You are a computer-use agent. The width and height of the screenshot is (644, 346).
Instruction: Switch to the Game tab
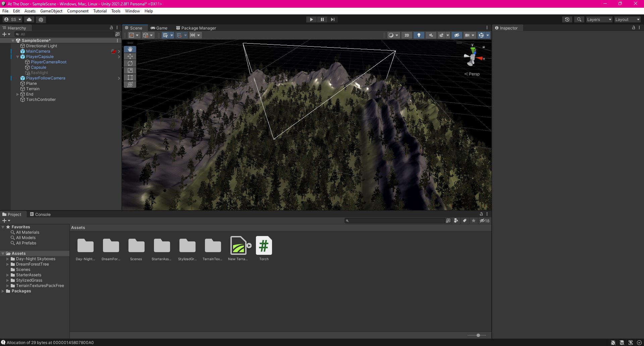(159, 28)
